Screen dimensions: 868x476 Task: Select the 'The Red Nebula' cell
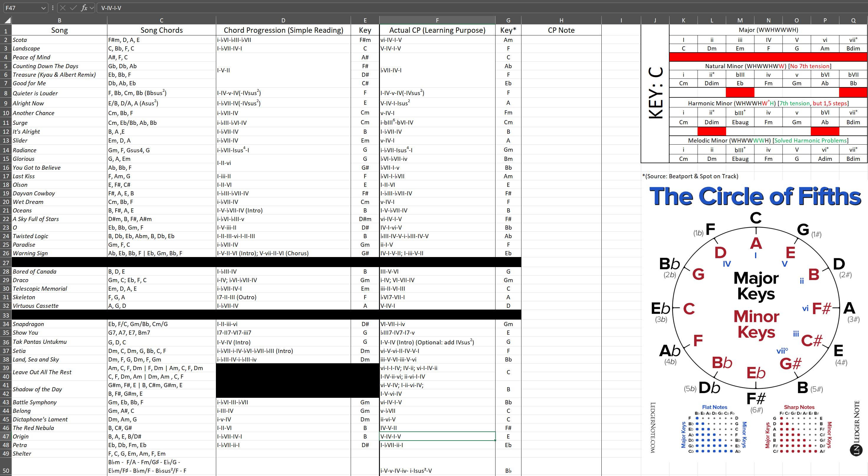(x=60, y=428)
